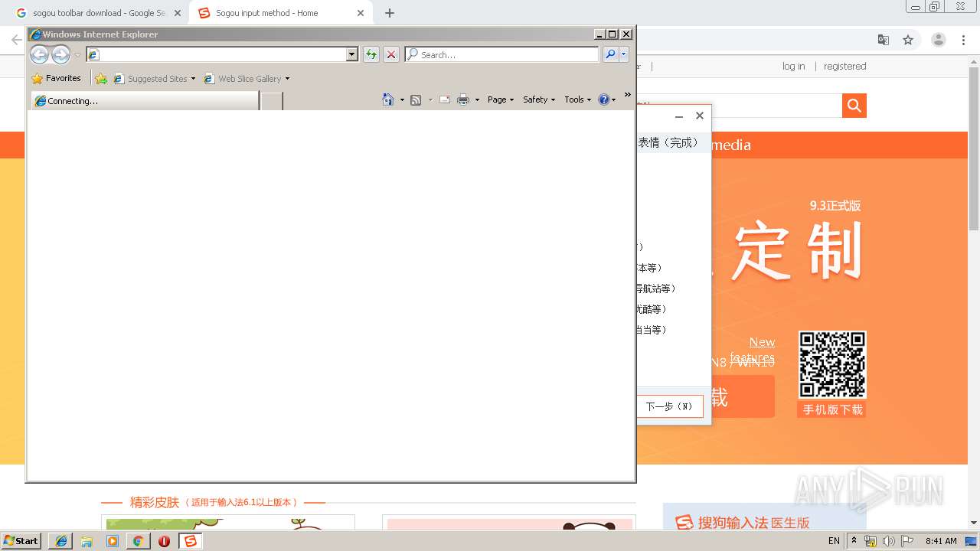Open the Help question mark menu
Screen dimensions: 980x551
pyautogui.click(x=607, y=99)
